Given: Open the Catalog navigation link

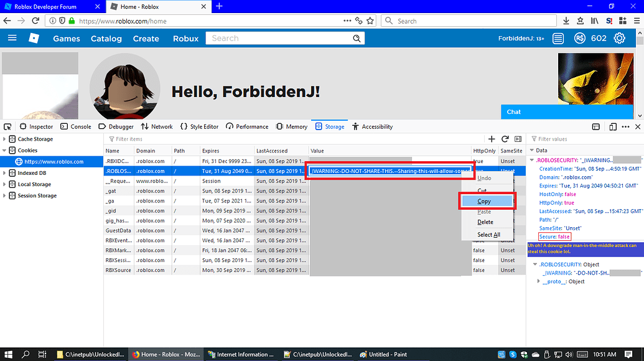Looking at the screenshot, I should pyautogui.click(x=106, y=38).
